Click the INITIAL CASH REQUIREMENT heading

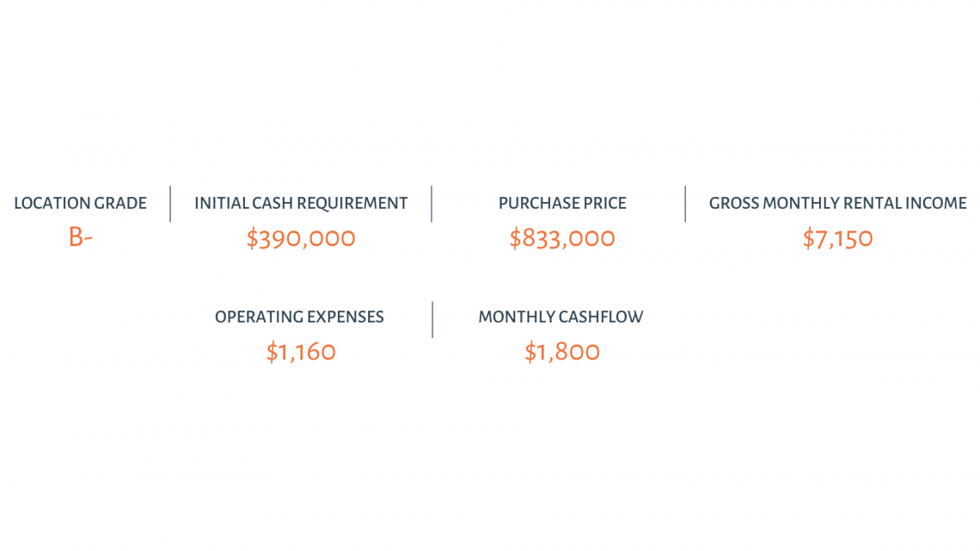pos(301,204)
